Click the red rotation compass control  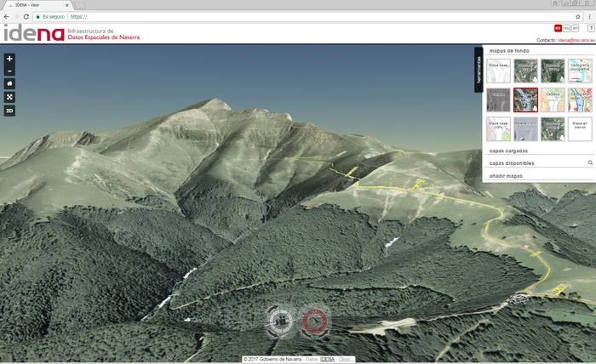point(314,321)
